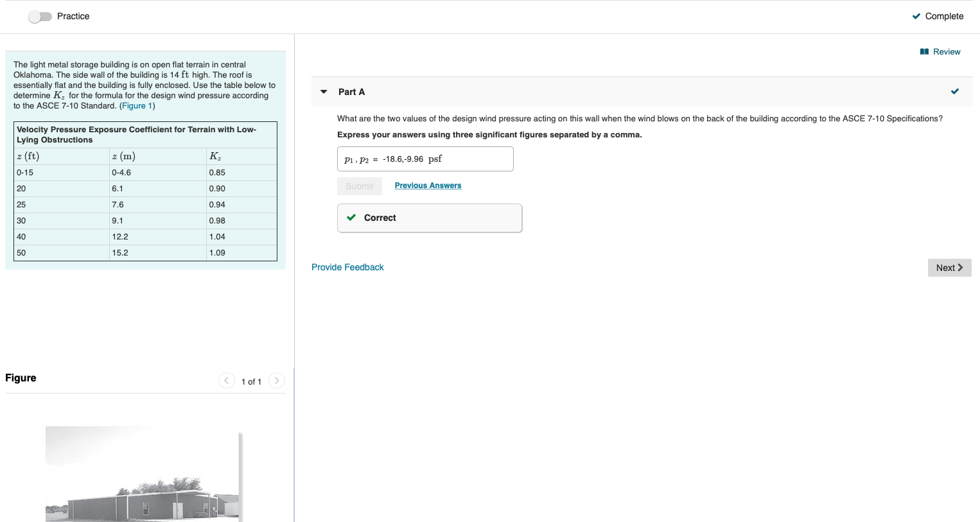Click the chevron icon on the Next button

pos(961,268)
